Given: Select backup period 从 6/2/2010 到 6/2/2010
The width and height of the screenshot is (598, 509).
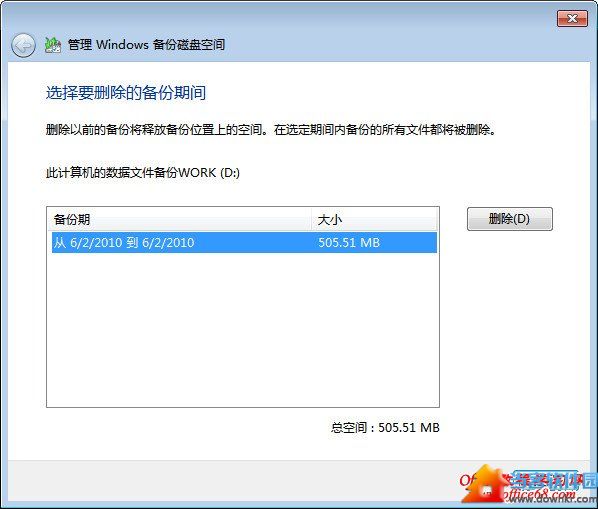Looking at the screenshot, I should pos(244,242).
